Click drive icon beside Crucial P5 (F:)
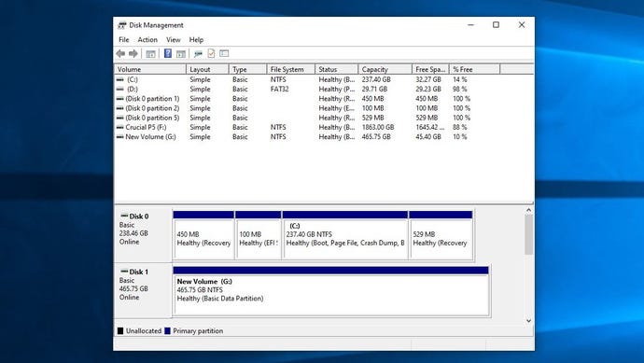644x363 pixels. pos(119,127)
